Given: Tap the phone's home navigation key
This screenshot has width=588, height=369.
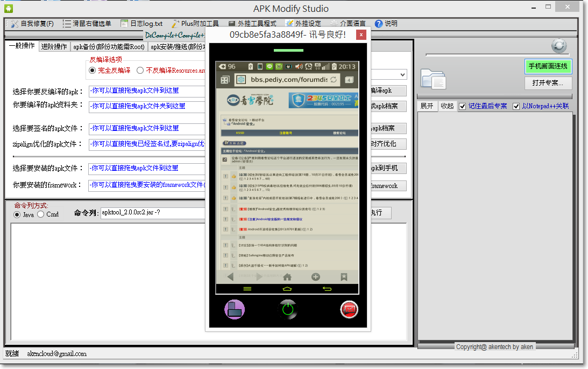Looking at the screenshot, I should click(287, 289).
